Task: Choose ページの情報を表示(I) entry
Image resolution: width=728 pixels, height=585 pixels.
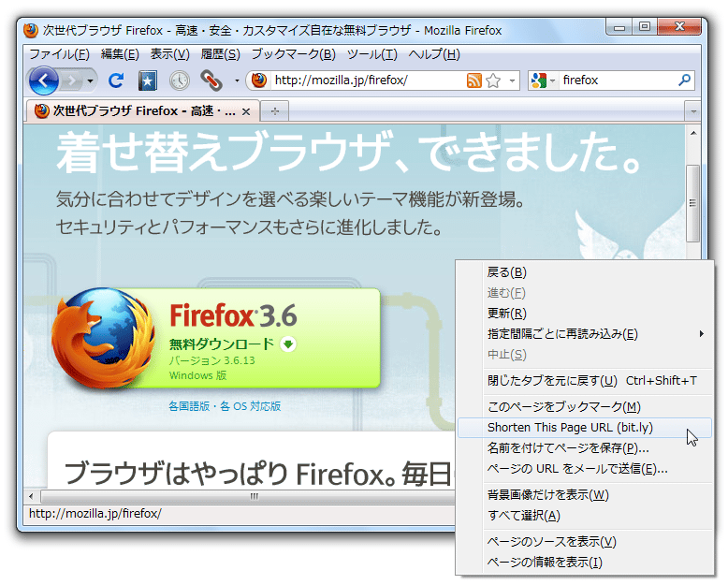Action: (x=585, y=563)
